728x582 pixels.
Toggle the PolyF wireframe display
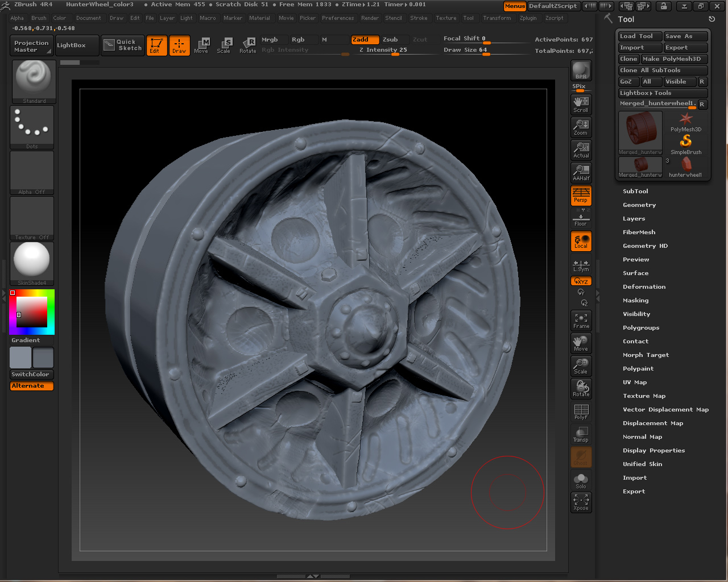point(581,411)
